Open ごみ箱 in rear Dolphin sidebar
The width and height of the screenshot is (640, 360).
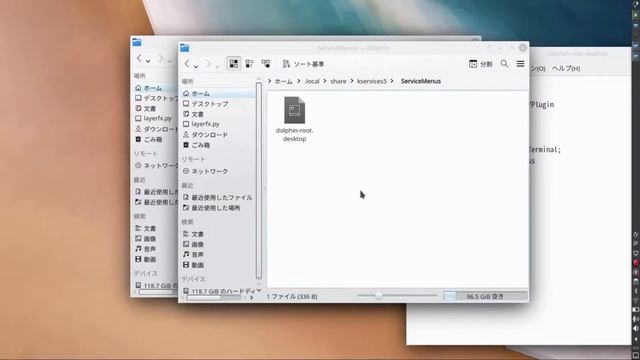155,139
